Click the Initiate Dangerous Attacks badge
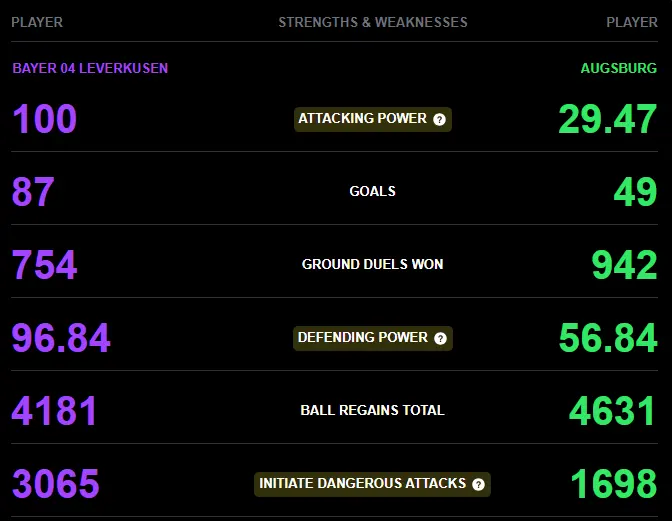The image size is (672, 521). click(372, 484)
